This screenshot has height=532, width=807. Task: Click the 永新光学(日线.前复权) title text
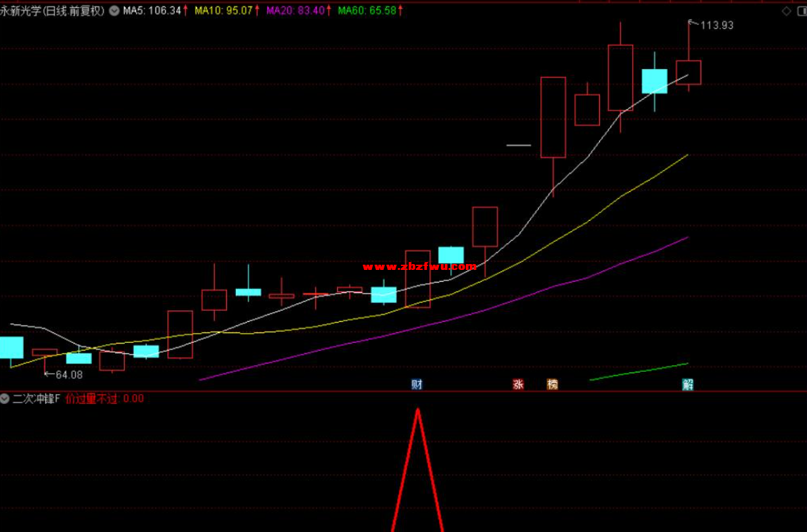[x=53, y=11]
